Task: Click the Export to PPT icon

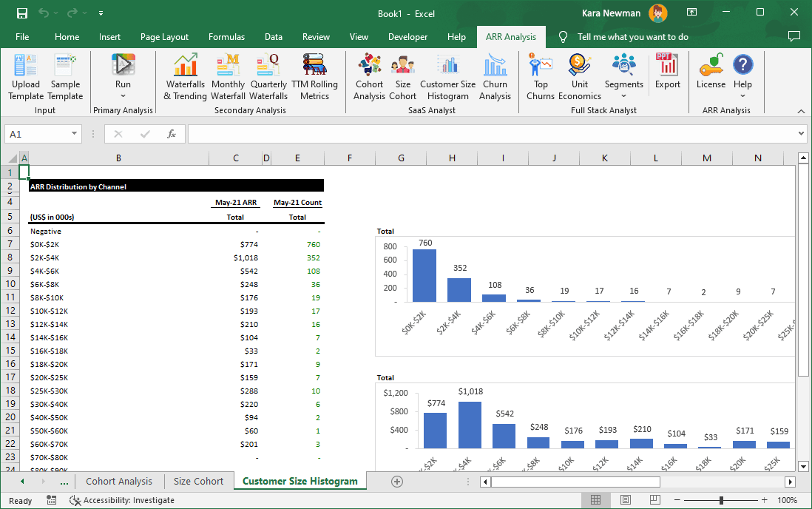Action: click(x=668, y=74)
